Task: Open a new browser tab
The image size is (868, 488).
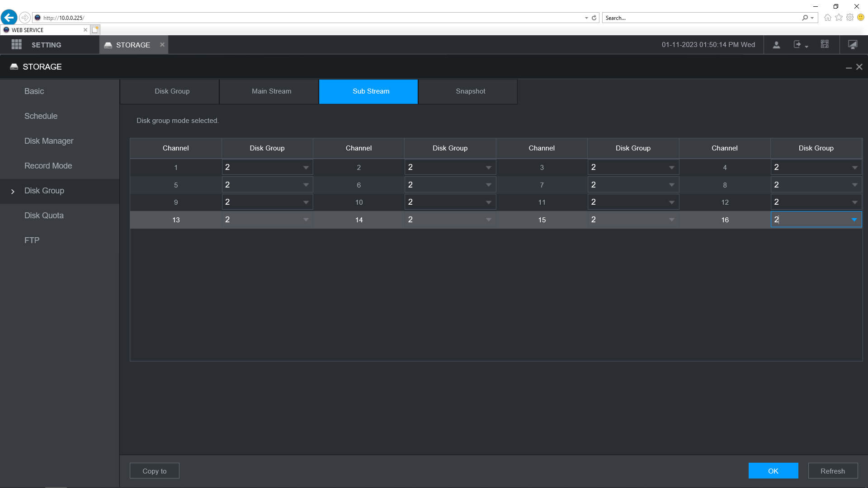Action: pos(95,30)
